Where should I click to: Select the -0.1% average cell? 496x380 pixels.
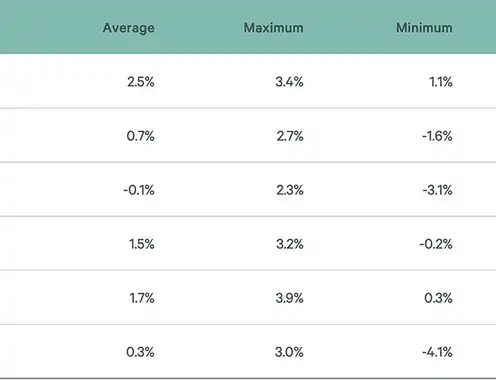(x=139, y=190)
